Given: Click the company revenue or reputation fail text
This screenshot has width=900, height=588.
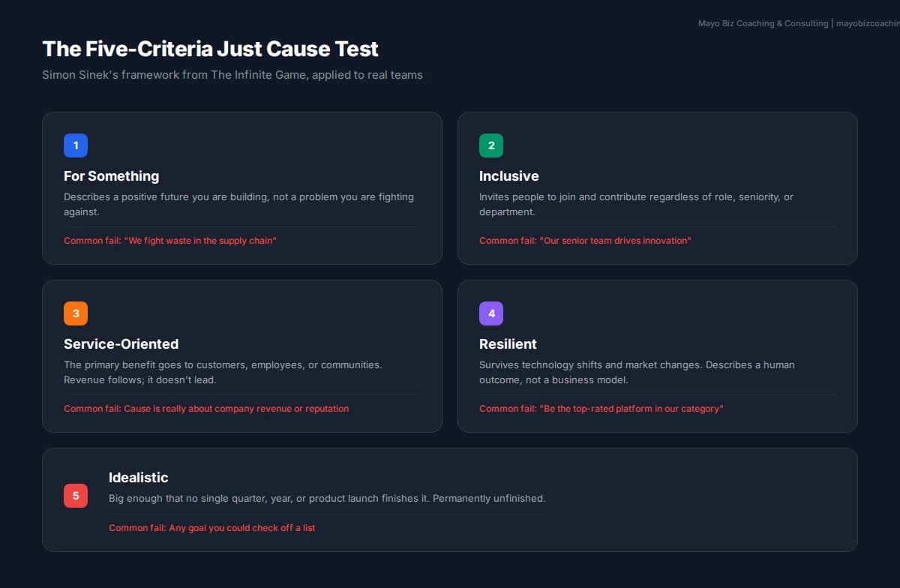Looking at the screenshot, I should tap(206, 409).
